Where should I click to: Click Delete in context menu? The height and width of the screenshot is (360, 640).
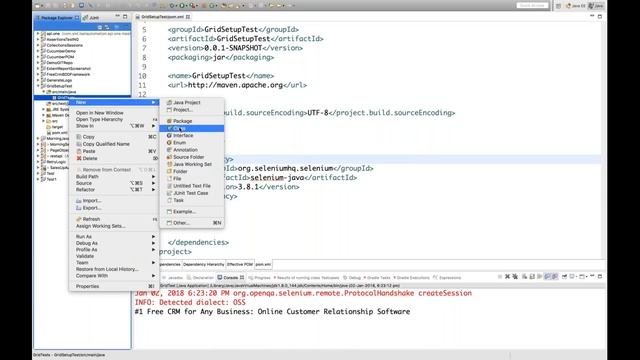pos(114,158)
